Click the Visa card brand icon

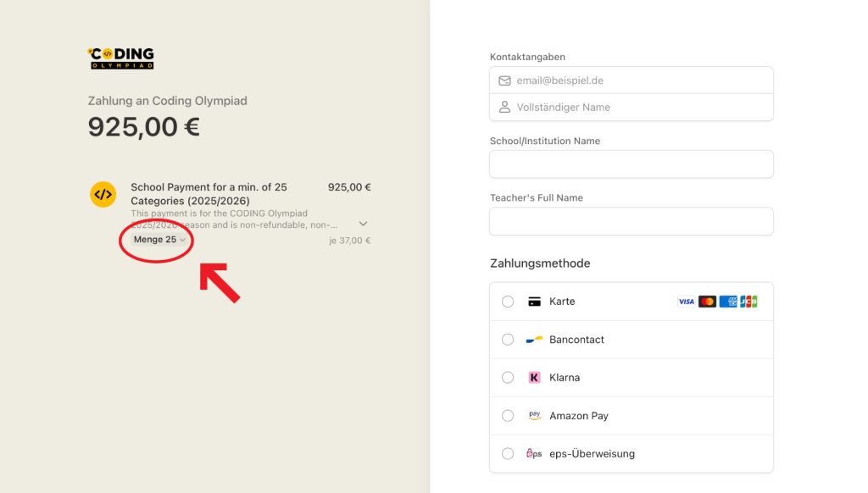[x=686, y=302]
